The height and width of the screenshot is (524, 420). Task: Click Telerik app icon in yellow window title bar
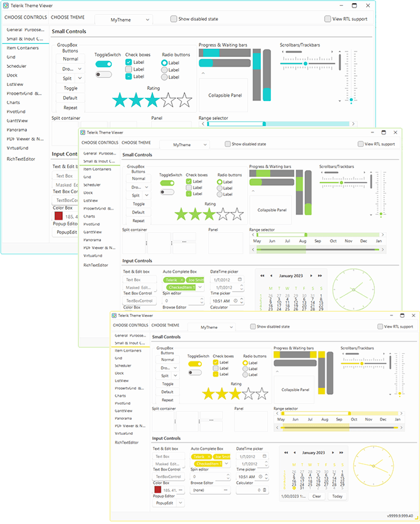pos(114,316)
